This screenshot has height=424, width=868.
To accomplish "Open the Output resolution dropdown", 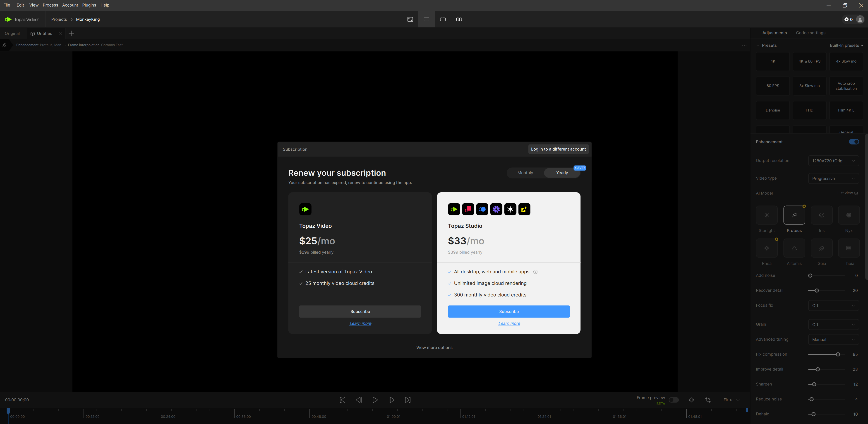I will coord(833,161).
